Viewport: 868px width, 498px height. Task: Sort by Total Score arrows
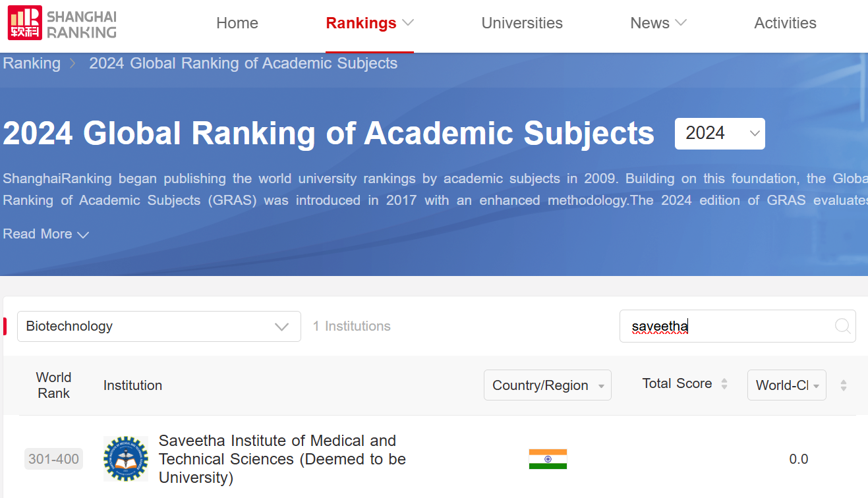tap(724, 384)
